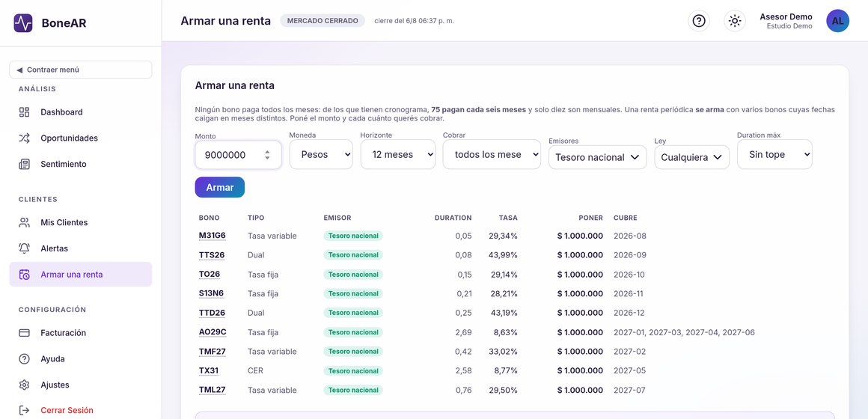Click the DURATION column header

click(453, 218)
